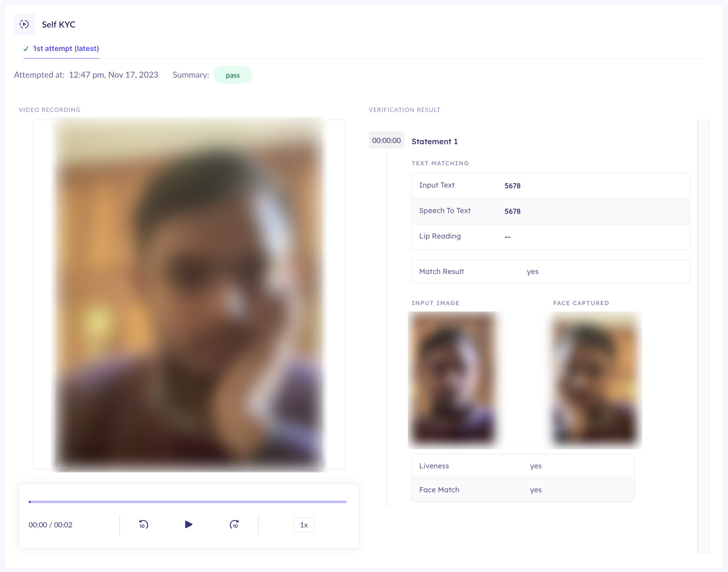Click the checkmark beside 1st attempt
Screen dimensions: 728x572
[26, 49]
